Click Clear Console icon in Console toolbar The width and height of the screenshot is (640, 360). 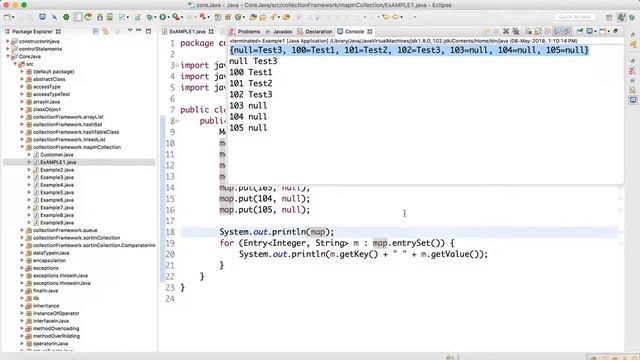528,31
